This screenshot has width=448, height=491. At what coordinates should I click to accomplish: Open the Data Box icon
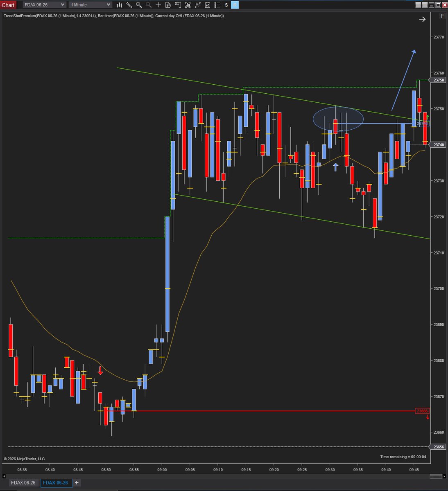168,5
